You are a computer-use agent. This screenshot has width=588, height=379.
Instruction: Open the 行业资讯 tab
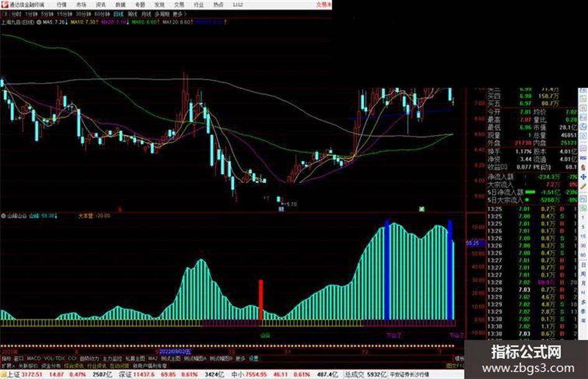coord(97,365)
